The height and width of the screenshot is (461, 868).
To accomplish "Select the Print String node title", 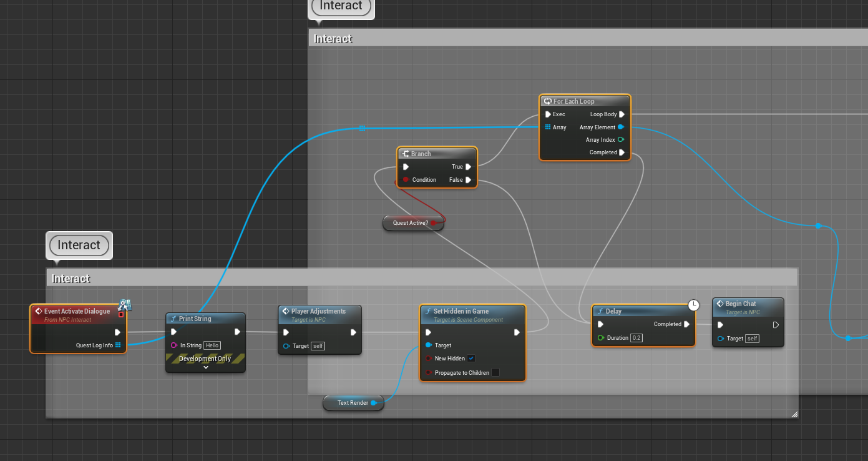I will point(195,319).
